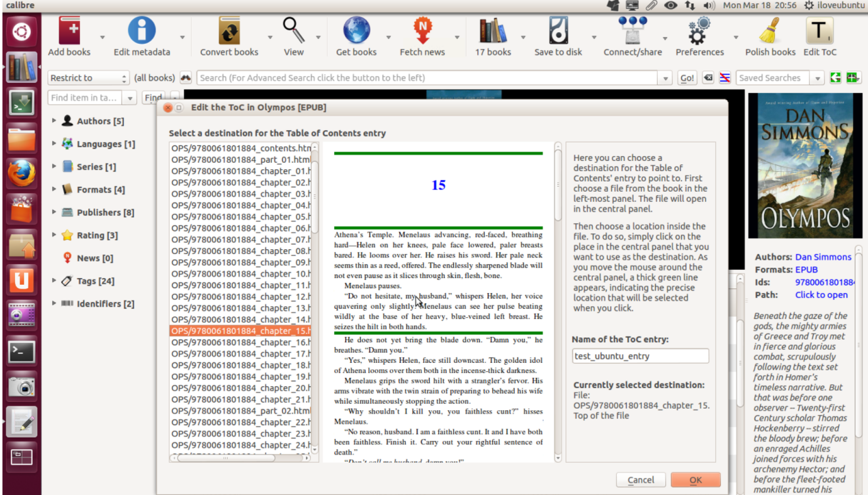Screen dimensions: 868x495
Task: Expand the Authors category in tag browser
Action: click(x=54, y=121)
